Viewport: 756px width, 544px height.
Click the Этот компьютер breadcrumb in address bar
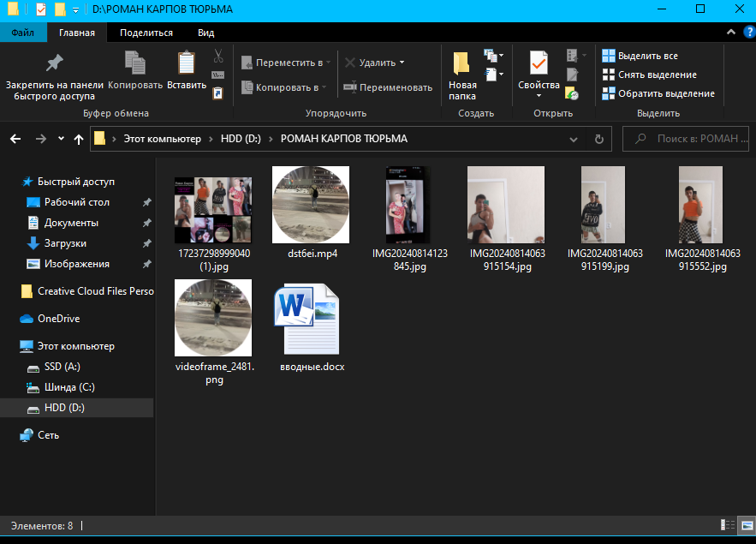click(x=163, y=139)
